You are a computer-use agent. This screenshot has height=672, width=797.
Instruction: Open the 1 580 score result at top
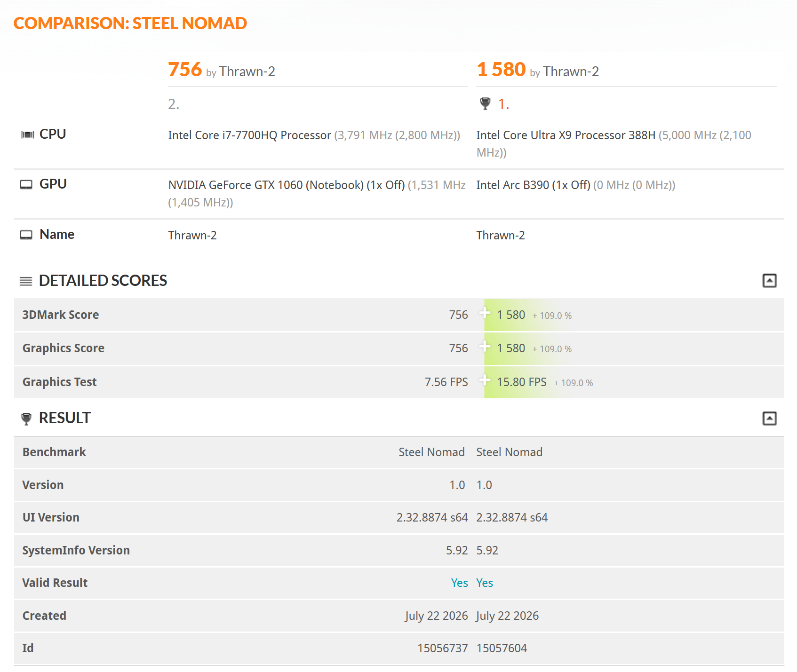(x=501, y=70)
